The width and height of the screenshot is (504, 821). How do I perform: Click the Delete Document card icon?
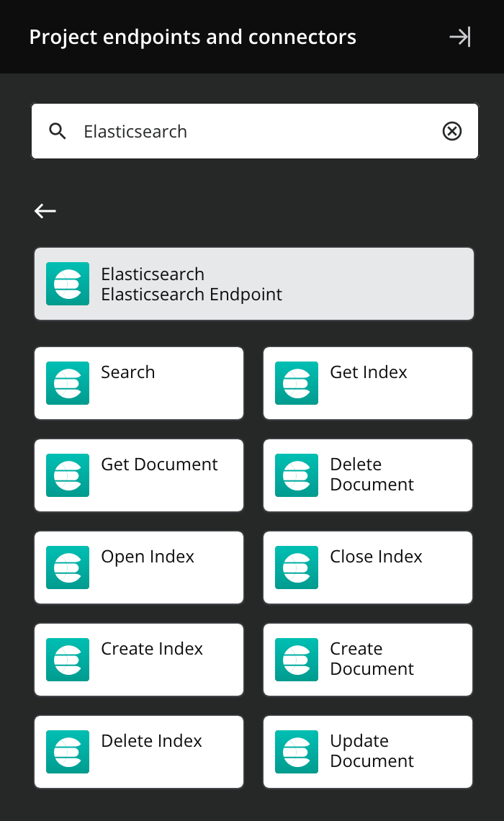[297, 475]
